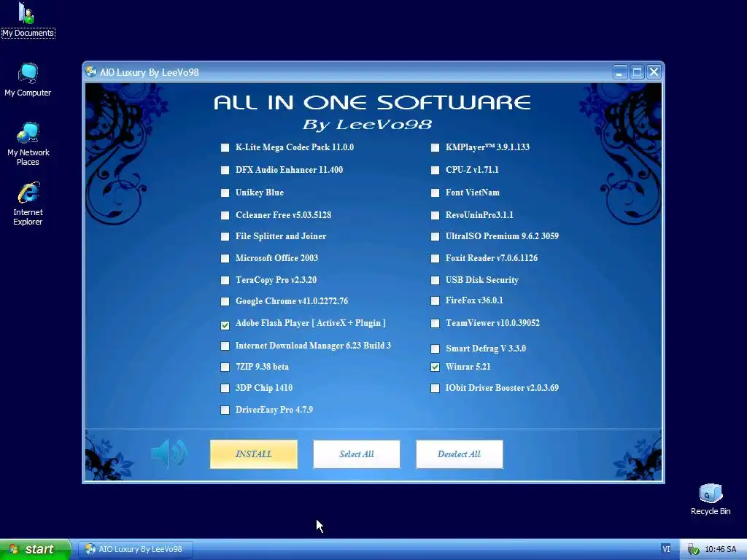Uncheck the Winrar 5.21 checkbox
The width and height of the screenshot is (747, 560).
pyautogui.click(x=435, y=367)
